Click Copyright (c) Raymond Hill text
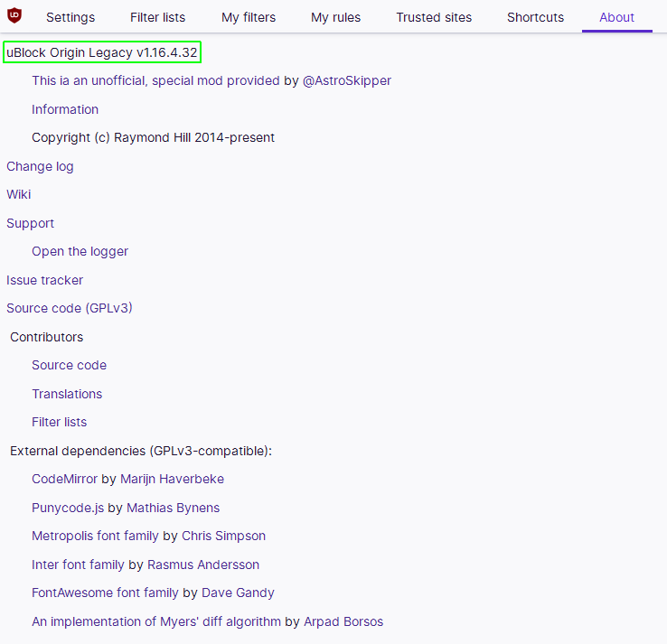The height and width of the screenshot is (644, 667). [x=153, y=137]
